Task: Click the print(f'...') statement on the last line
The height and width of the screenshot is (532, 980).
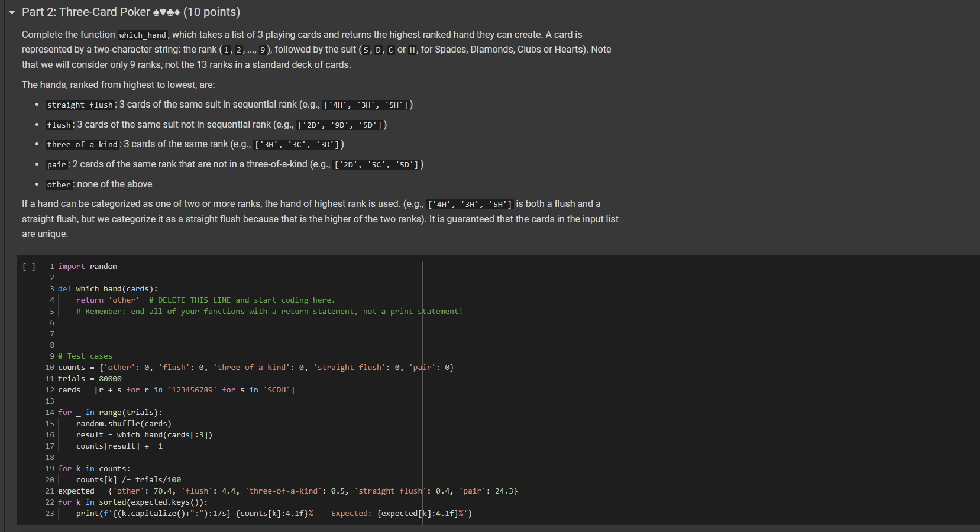Action: [274, 514]
